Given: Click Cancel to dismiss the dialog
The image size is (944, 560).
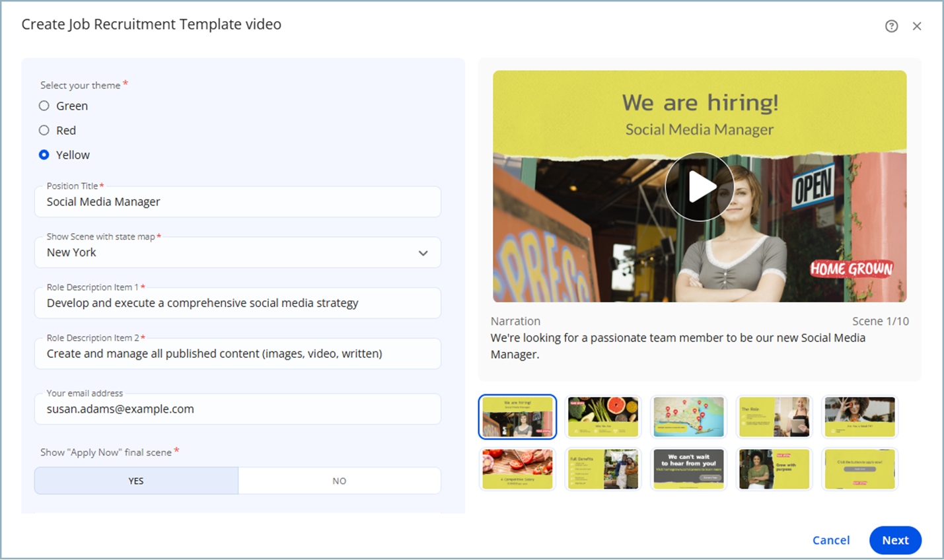Looking at the screenshot, I should (831, 540).
